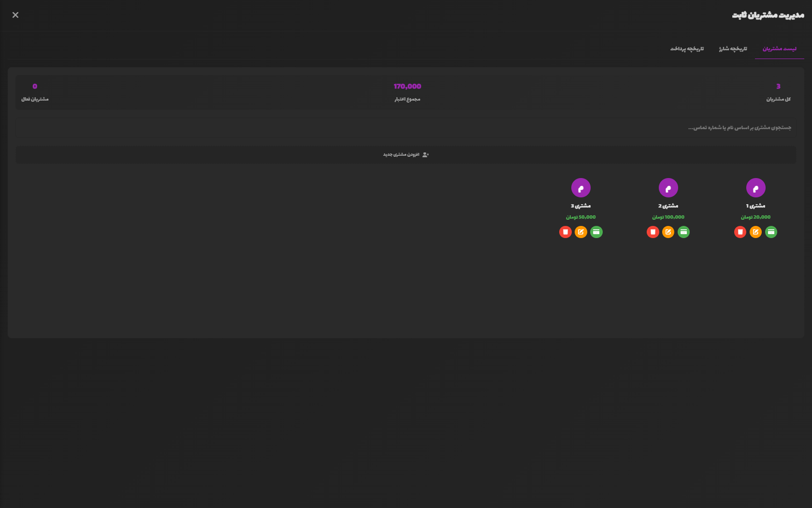Viewport: 812px width, 508px height.
Task: Focus the customer search field
Action: pyautogui.click(x=406, y=128)
